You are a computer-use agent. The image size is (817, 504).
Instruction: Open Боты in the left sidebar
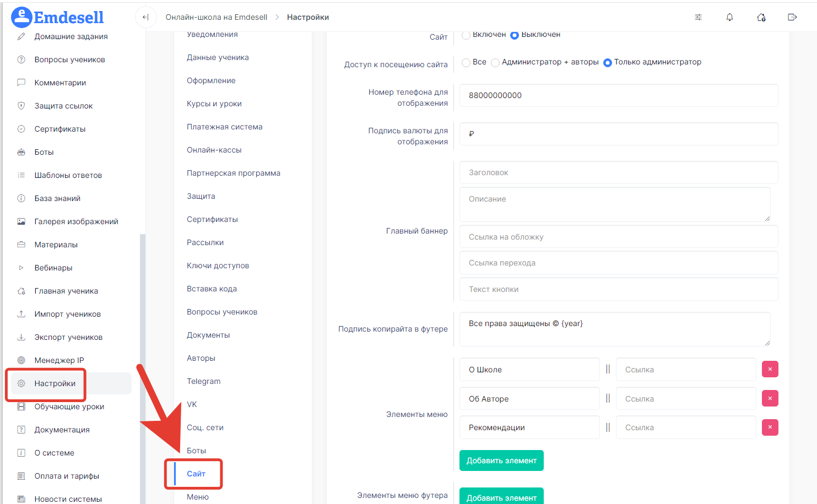point(44,152)
